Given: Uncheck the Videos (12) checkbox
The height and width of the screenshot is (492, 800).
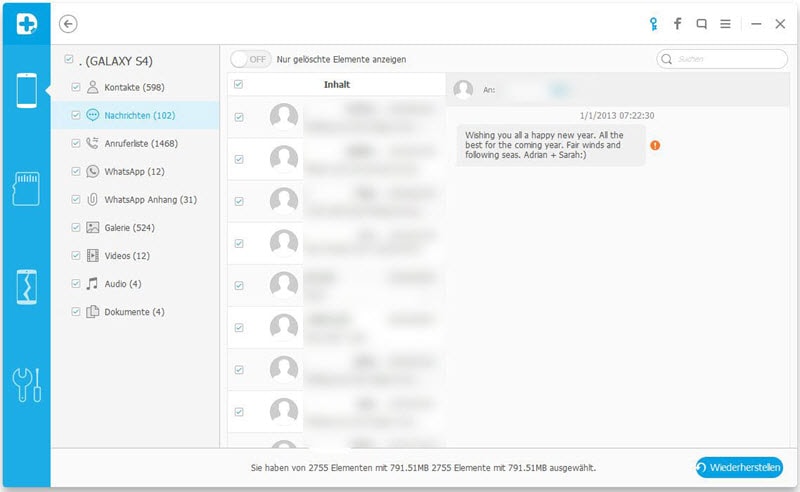Looking at the screenshot, I should (x=76, y=256).
